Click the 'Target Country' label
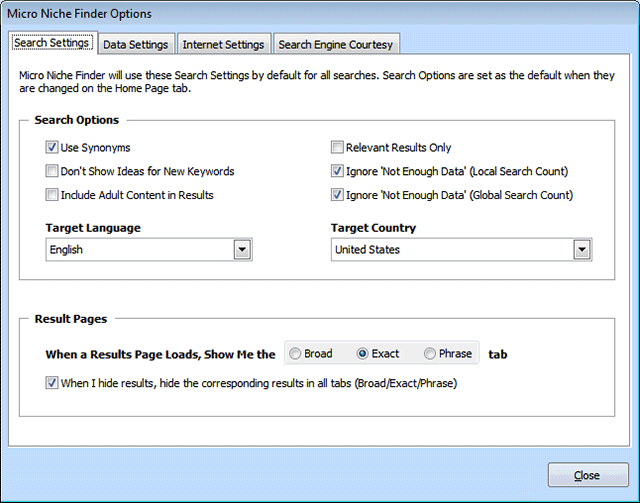The width and height of the screenshot is (640, 503). point(373,228)
